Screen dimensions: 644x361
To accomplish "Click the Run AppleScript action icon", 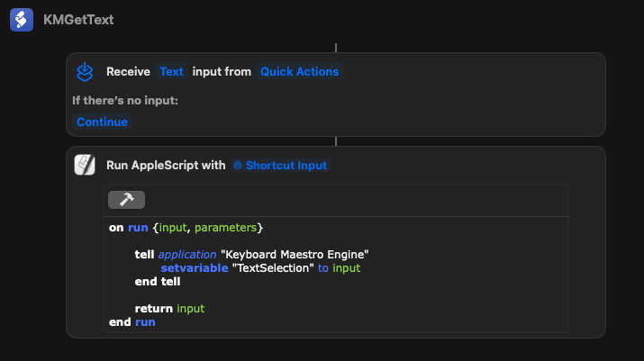I will point(85,165).
